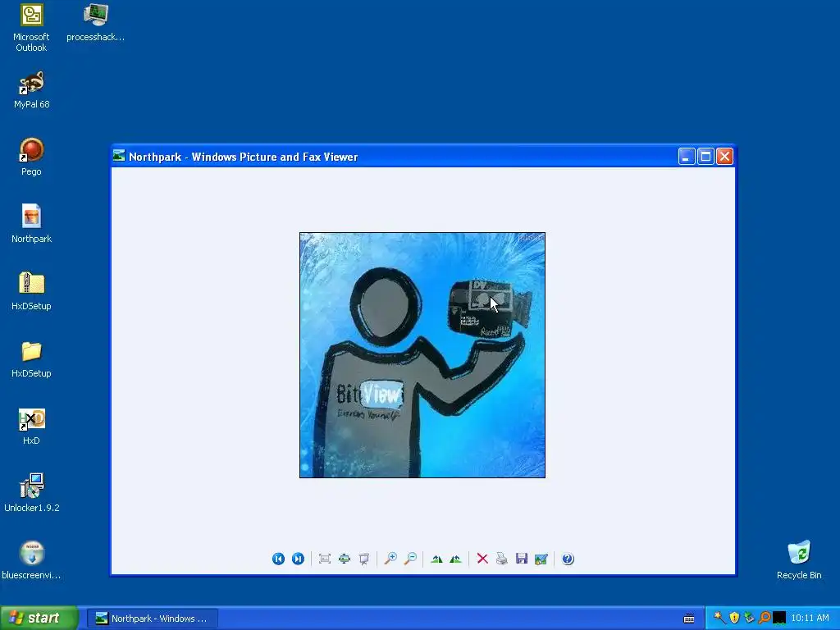Select the HxD shortcut icon
Viewport: 840px width, 630px height.
[31, 427]
